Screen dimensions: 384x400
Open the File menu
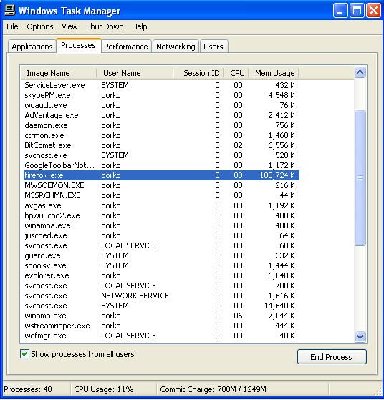(x=12, y=26)
